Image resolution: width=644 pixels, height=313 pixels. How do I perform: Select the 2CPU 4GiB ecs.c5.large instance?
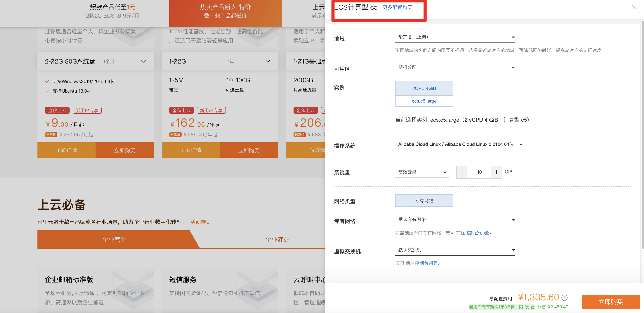click(424, 94)
